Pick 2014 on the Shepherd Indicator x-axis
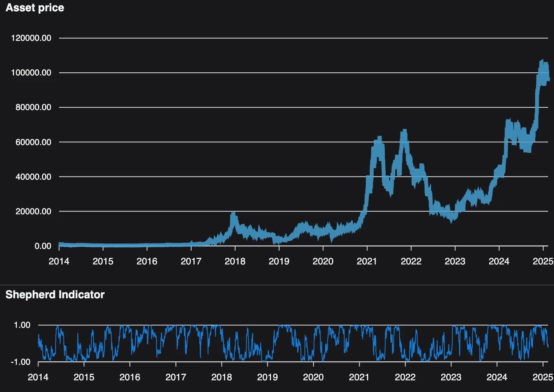The height and width of the screenshot is (392, 554). point(38,377)
